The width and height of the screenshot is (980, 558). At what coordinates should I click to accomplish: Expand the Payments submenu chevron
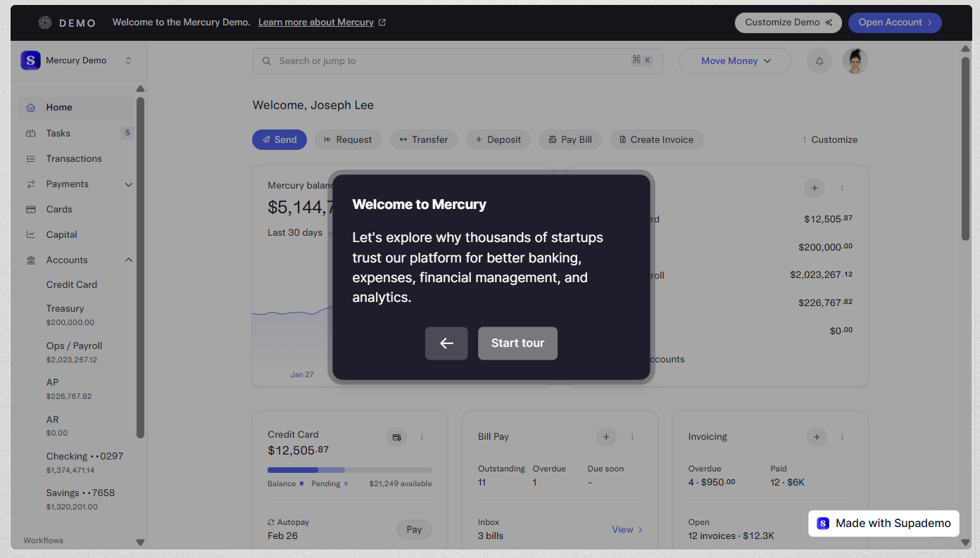[x=129, y=184]
